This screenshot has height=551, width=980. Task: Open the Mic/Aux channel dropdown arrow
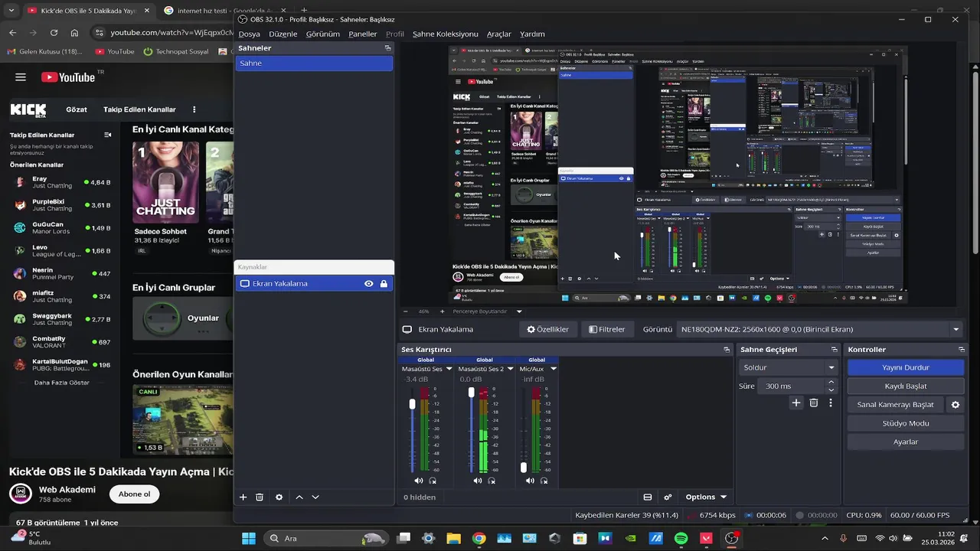coord(554,369)
